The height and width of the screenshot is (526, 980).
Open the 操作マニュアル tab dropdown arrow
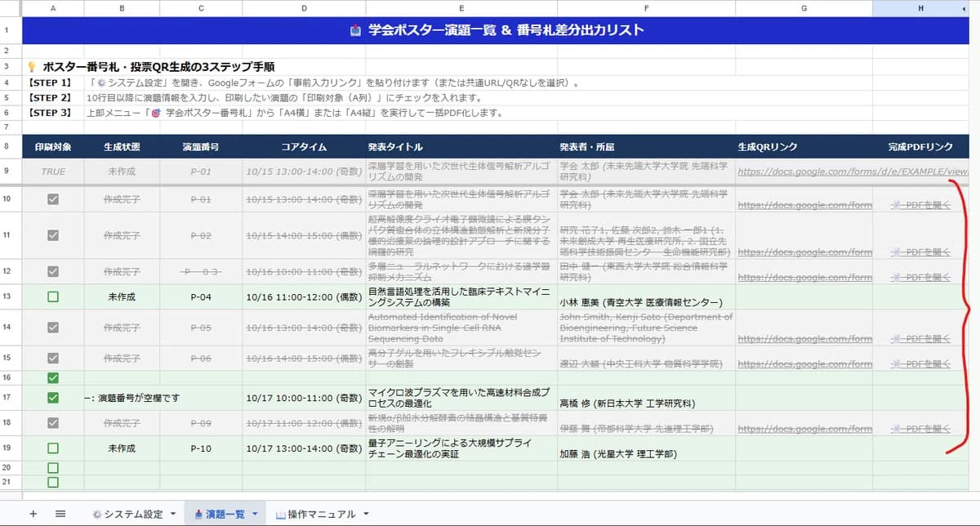pyautogui.click(x=365, y=515)
